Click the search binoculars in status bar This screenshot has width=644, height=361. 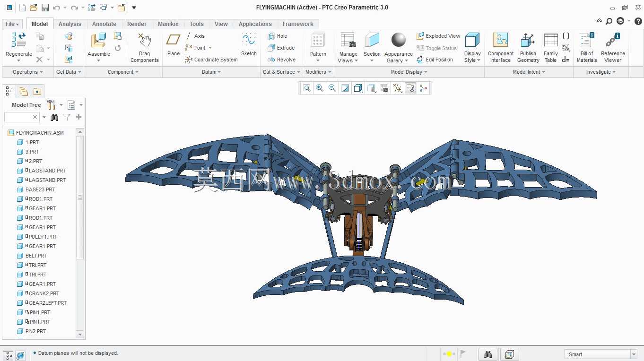(x=488, y=354)
